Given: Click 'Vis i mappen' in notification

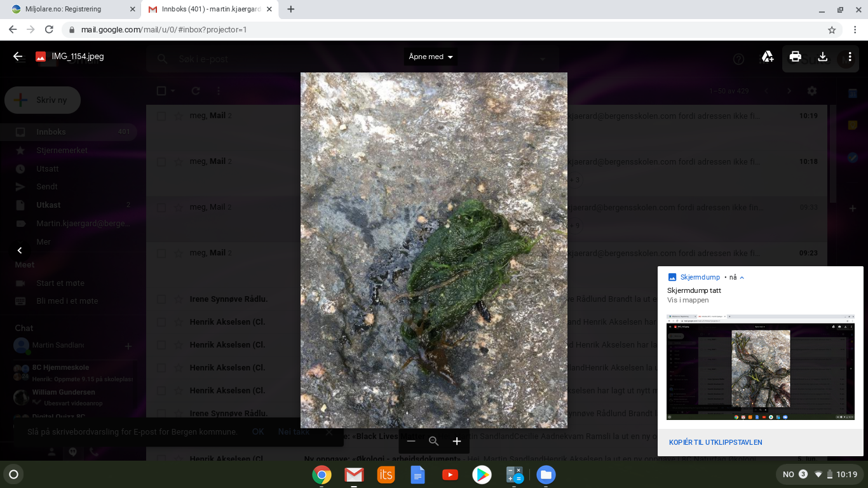Looking at the screenshot, I should tap(688, 300).
